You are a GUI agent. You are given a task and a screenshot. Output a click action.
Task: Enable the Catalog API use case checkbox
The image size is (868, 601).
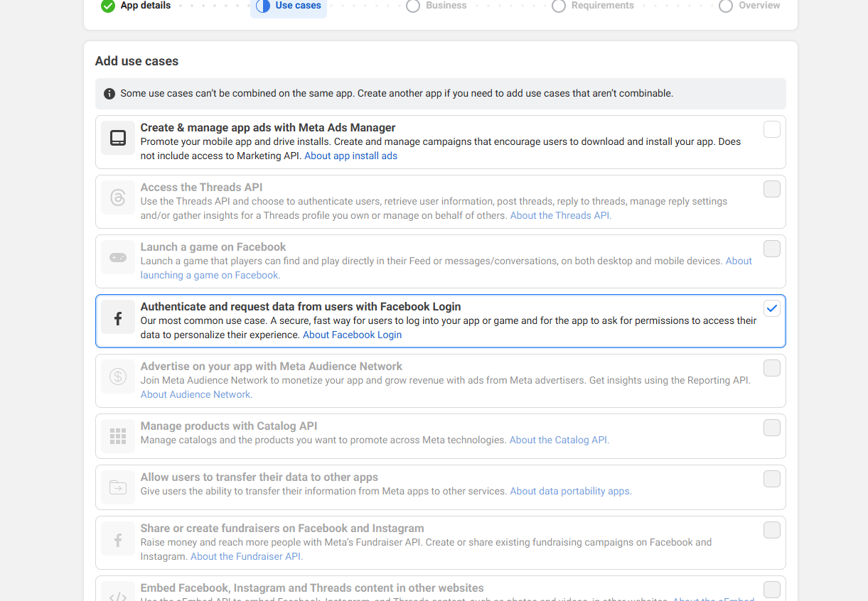pyautogui.click(x=771, y=428)
